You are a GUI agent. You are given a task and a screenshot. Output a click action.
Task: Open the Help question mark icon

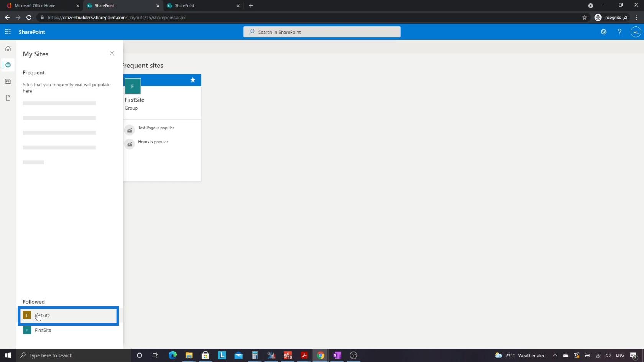[x=619, y=32]
